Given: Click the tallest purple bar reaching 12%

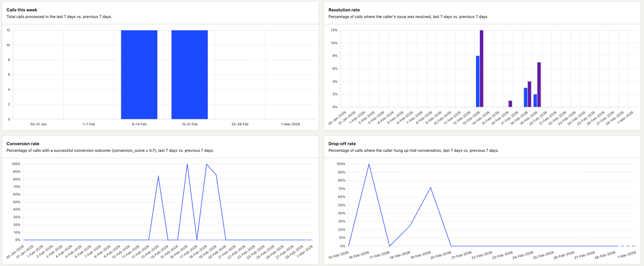Looking at the screenshot, I should [481, 68].
